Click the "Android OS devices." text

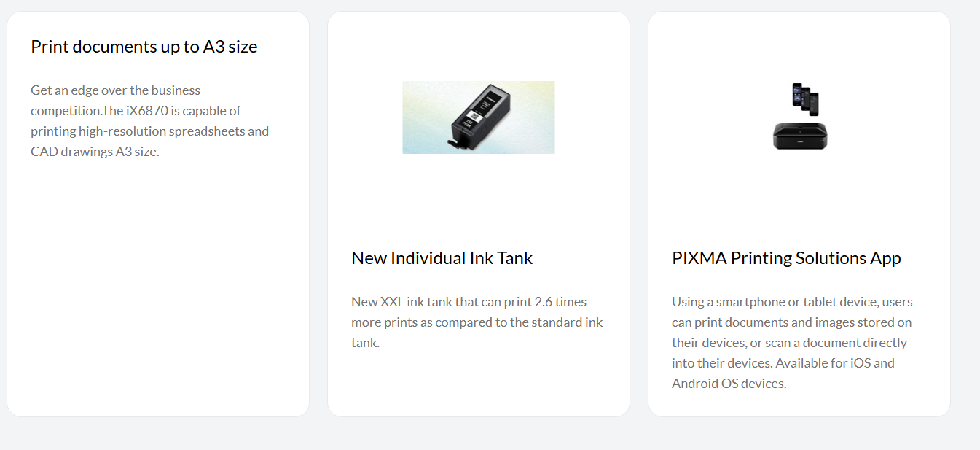(729, 384)
